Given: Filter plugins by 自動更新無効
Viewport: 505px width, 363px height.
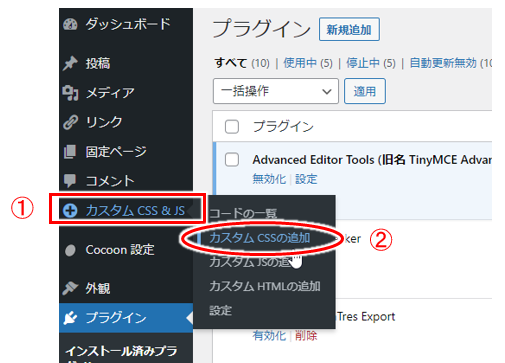Looking at the screenshot, I should pyautogui.click(x=443, y=63).
